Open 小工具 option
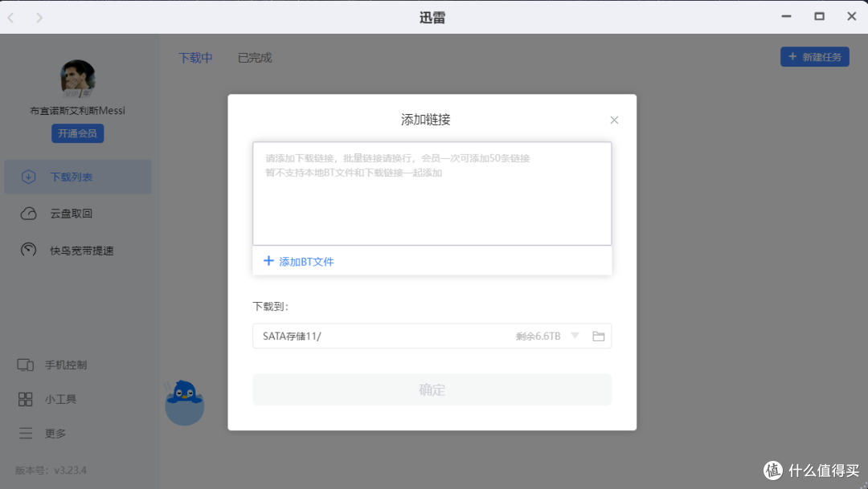The width and height of the screenshot is (868, 489). (60, 399)
